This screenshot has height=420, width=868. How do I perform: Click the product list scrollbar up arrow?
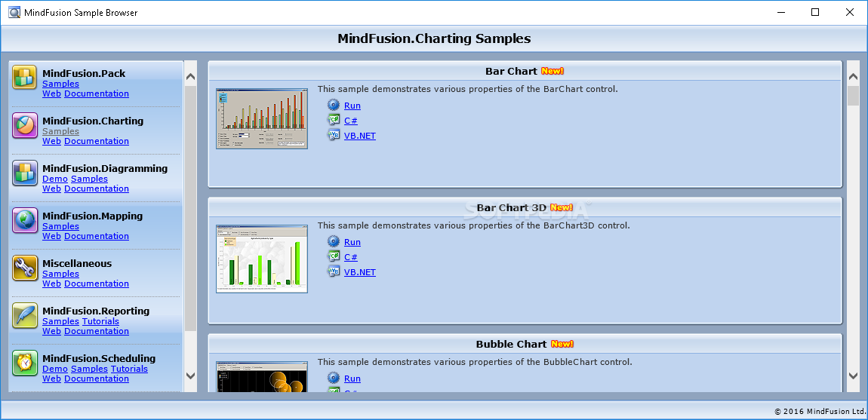190,78
